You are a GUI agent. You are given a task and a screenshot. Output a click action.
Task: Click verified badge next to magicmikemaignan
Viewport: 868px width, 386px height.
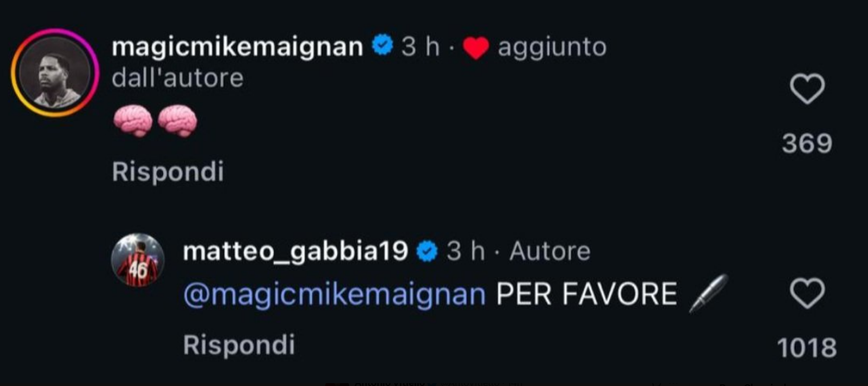[382, 46]
